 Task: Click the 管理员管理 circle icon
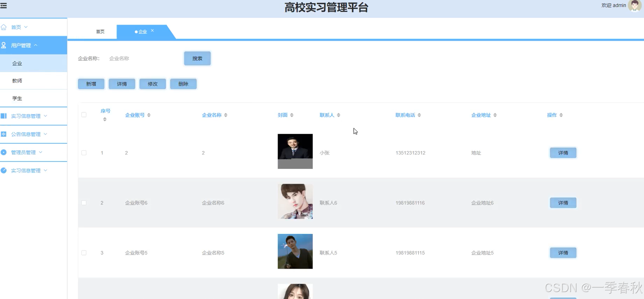pos(3,152)
